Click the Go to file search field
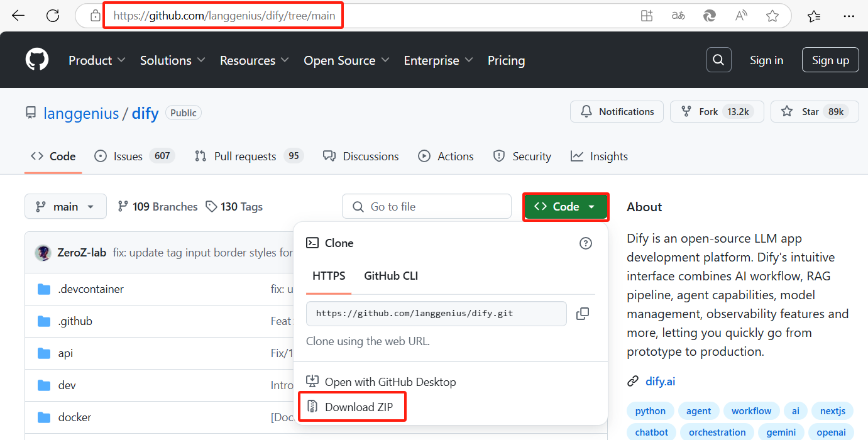Viewport: 868px width, 440px height. pos(427,206)
